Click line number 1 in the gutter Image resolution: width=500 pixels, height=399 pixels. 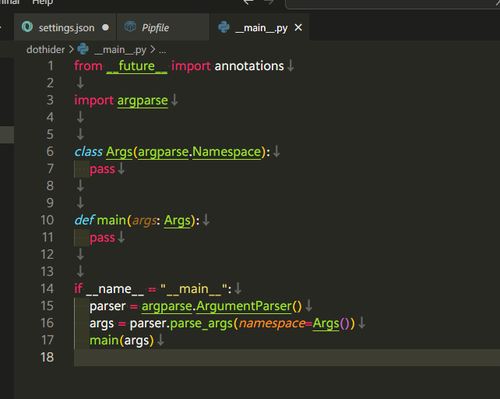pos(50,66)
